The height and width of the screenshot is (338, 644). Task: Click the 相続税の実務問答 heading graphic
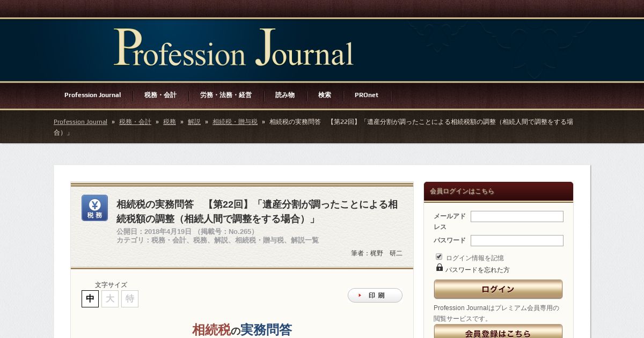coord(242,329)
